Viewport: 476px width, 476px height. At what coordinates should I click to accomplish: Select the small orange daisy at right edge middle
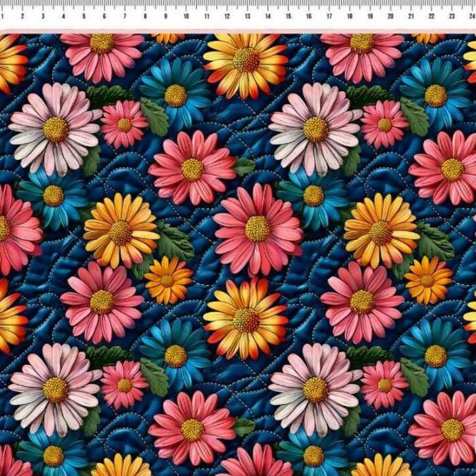(x=427, y=280)
